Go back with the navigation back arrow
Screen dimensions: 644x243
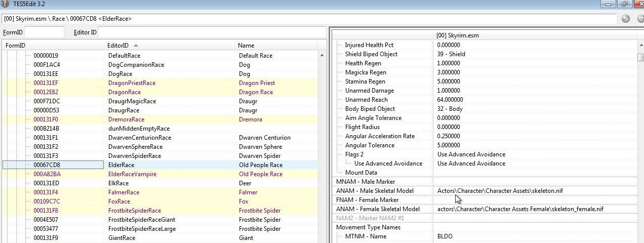coord(626,19)
